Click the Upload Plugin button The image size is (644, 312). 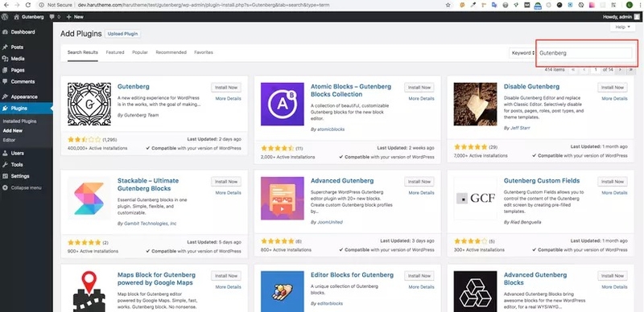click(x=122, y=34)
